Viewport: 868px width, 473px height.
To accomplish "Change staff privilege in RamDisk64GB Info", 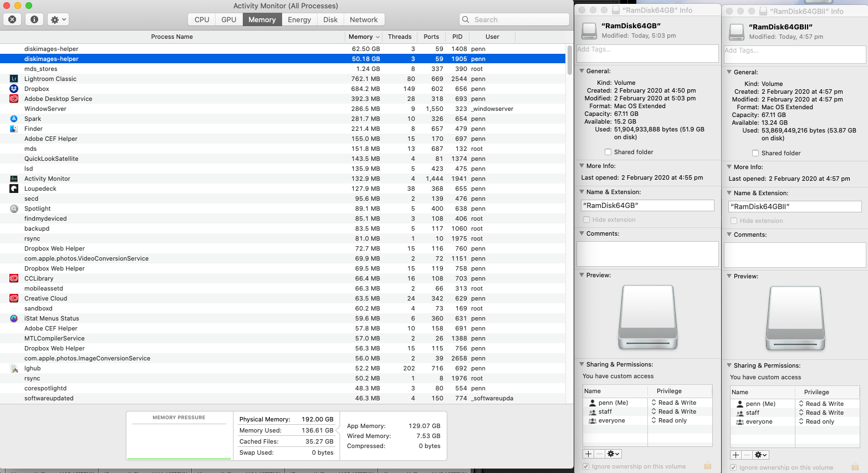I will tap(673, 411).
